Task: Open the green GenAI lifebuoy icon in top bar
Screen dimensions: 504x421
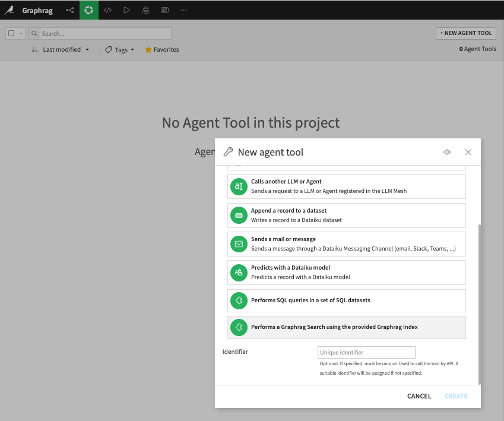Action: click(x=88, y=10)
